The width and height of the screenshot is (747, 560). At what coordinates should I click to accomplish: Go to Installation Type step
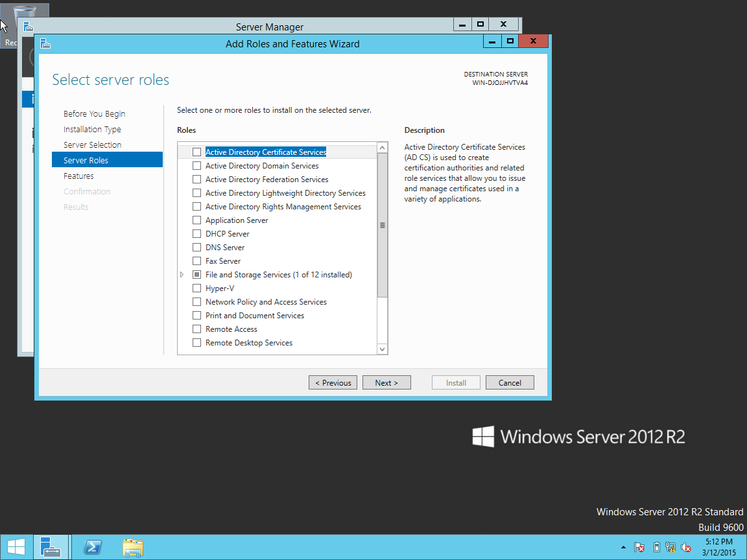point(93,130)
